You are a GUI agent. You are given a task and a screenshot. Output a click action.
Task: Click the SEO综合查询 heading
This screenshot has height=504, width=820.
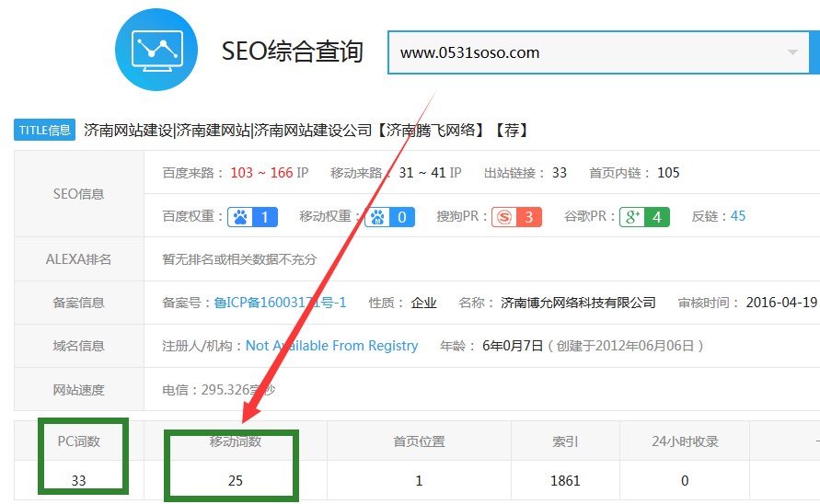292,52
